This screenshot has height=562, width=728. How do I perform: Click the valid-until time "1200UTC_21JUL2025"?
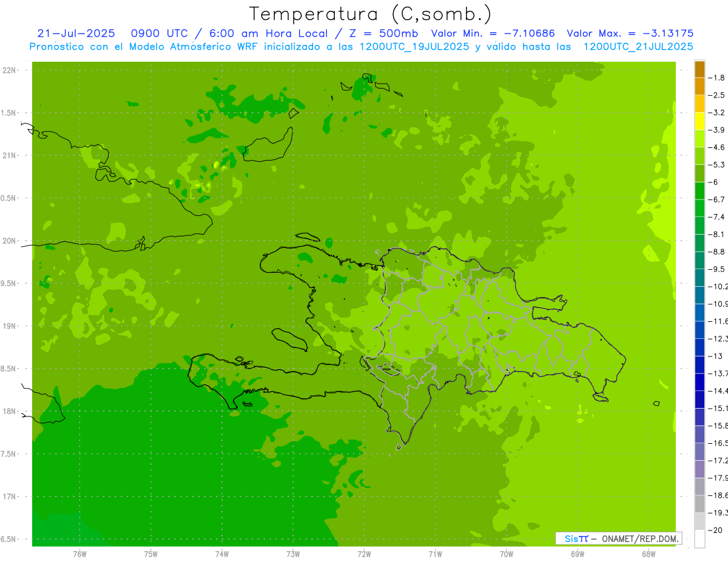coord(638,47)
